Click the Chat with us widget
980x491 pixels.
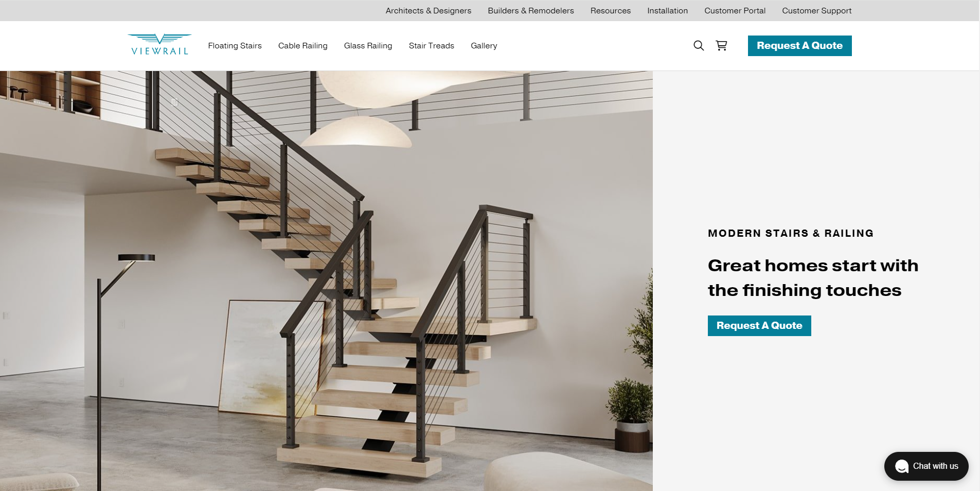(926, 466)
